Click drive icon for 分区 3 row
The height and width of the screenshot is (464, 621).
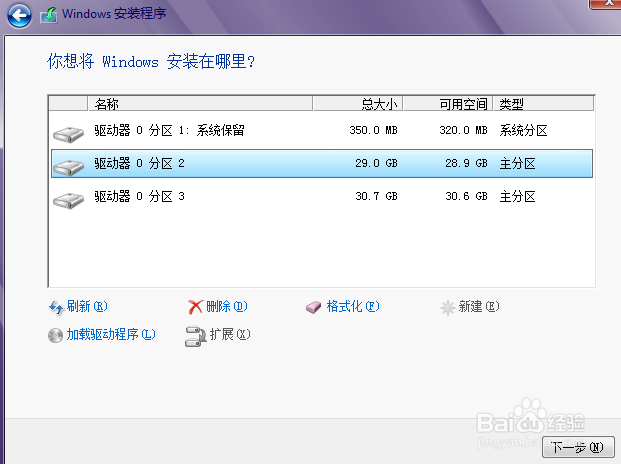coord(69,200)
